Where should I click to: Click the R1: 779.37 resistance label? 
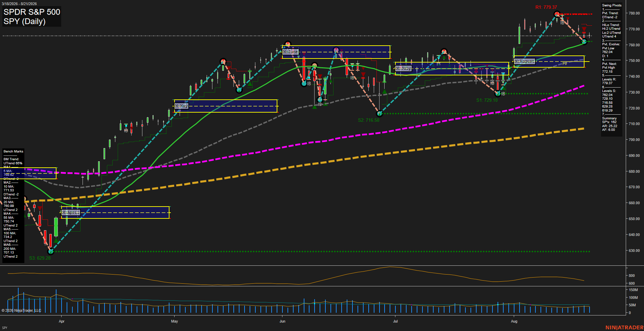coord(546,7)
